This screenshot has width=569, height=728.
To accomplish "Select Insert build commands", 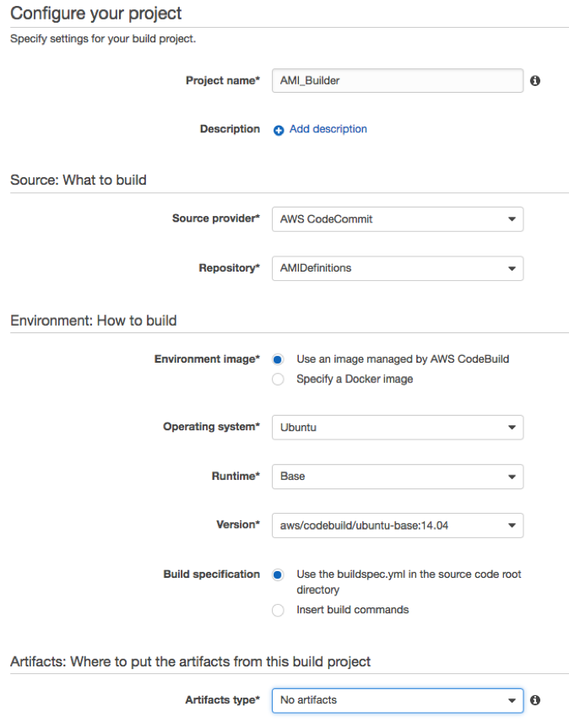I will 278,609.
